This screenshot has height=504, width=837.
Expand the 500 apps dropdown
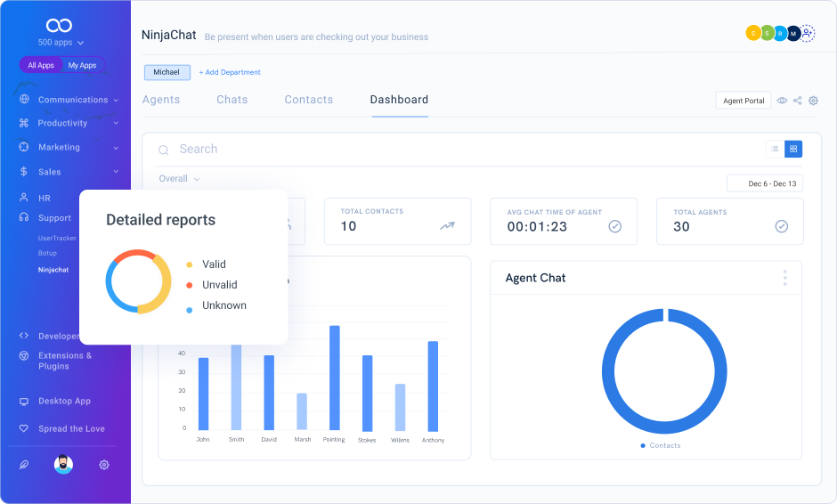pyautogui.click(x=61, y=42)
